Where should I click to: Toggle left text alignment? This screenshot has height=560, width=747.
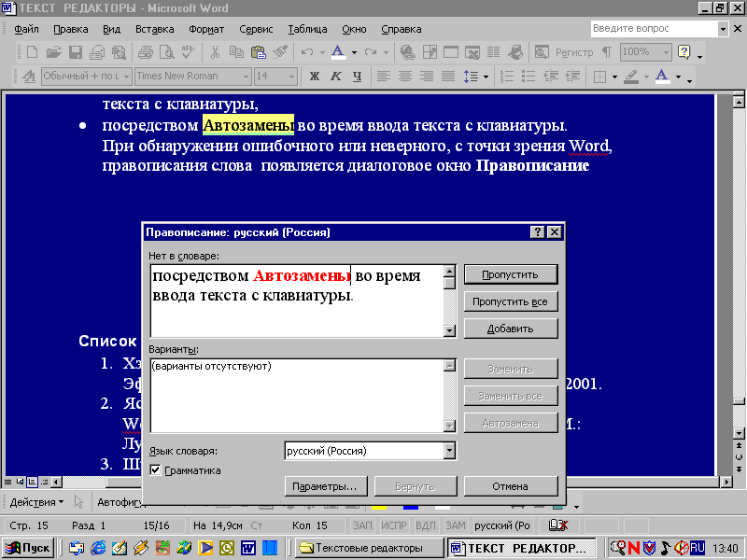(384, 77)
